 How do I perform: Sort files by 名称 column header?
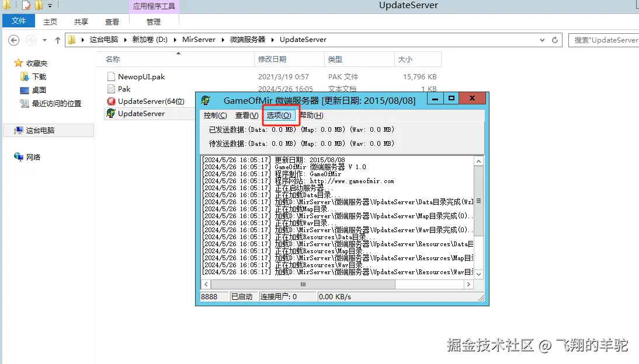175,60
